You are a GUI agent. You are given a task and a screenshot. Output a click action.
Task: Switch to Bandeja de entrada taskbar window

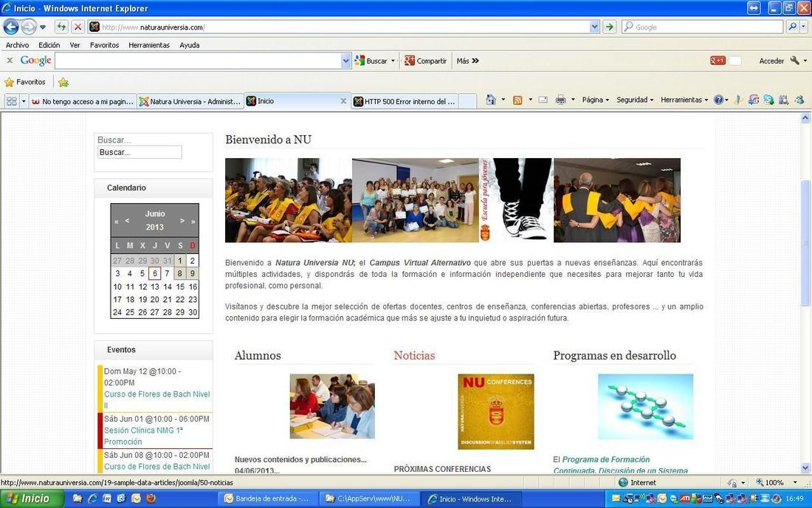pyautogui.click(x=266, y=498)
